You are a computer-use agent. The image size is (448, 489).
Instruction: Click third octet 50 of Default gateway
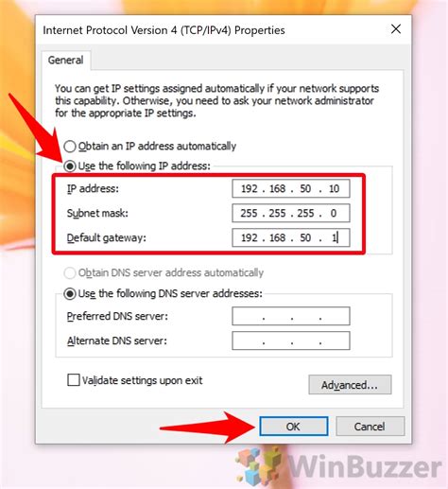click(305, 237)
